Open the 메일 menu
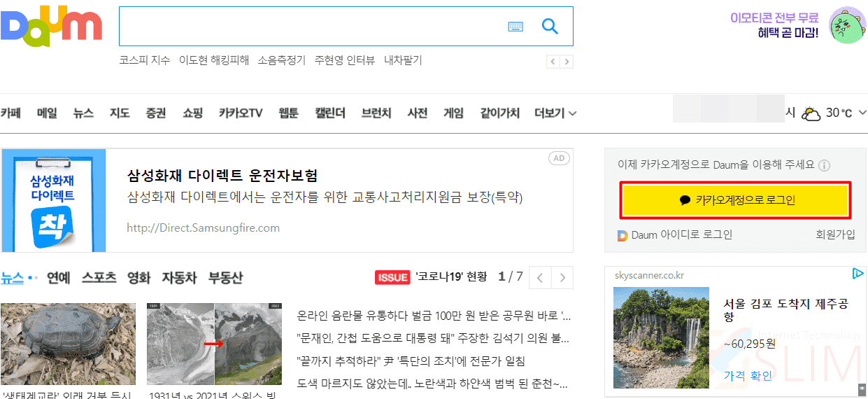This screenshot has height=399, width=868. (x=47, y=113)
